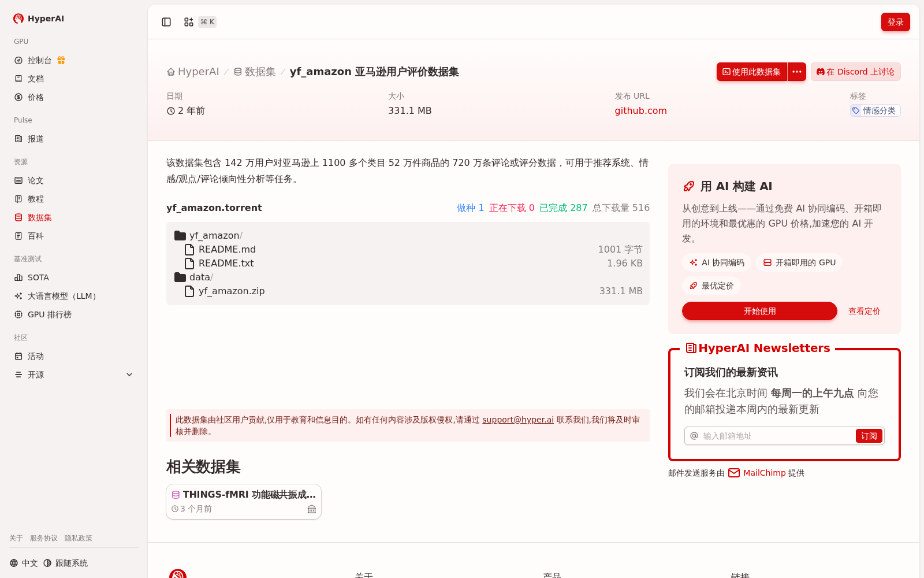
Task: Click the 订阅 subscribe button
Action: click(x=869, y=436)
